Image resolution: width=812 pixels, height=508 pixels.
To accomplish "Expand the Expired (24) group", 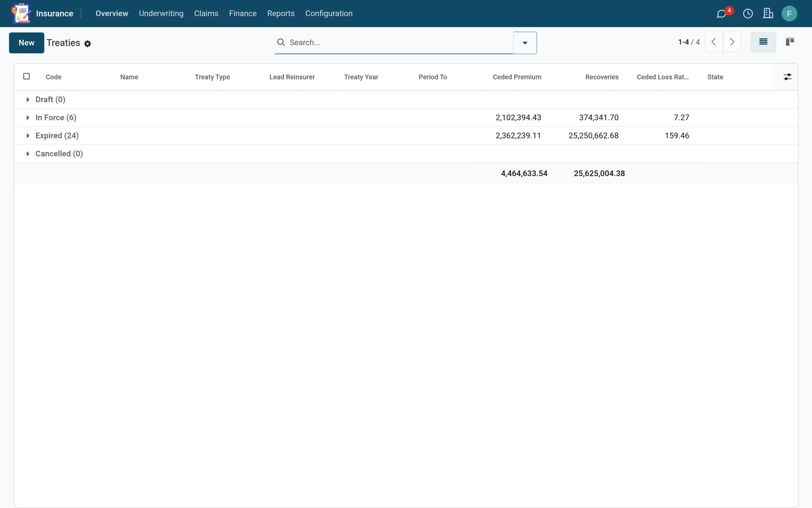I will click(28, 136).
